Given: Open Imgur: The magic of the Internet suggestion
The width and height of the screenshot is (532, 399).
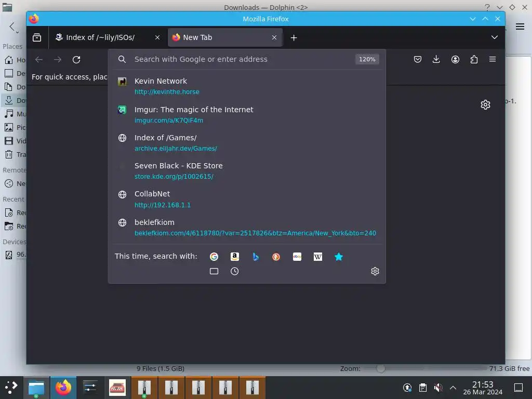Looking at the screenshot, I should [247, 115].
